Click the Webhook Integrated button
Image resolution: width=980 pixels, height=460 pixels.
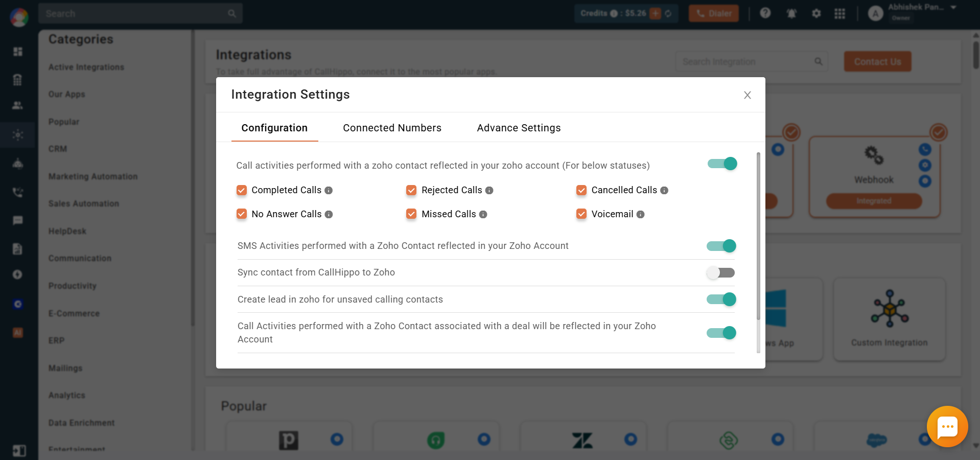(874, 201)
